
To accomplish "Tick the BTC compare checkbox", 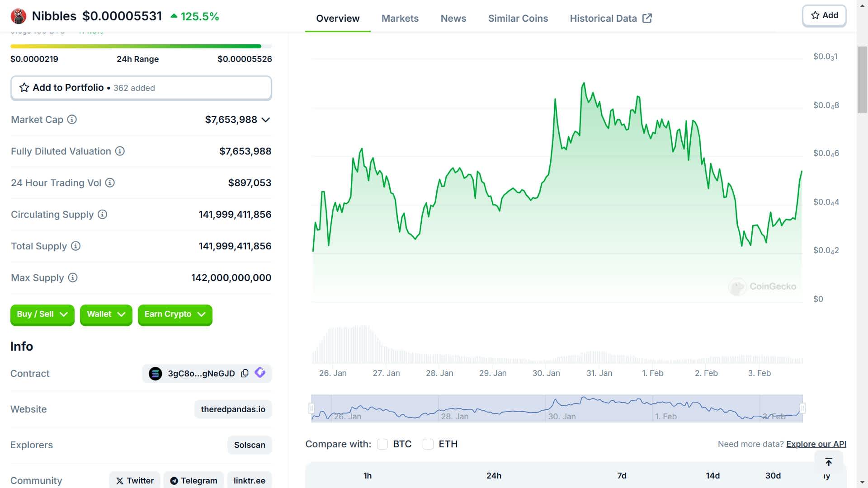I will pyautogui.click(x=382, y=444).
